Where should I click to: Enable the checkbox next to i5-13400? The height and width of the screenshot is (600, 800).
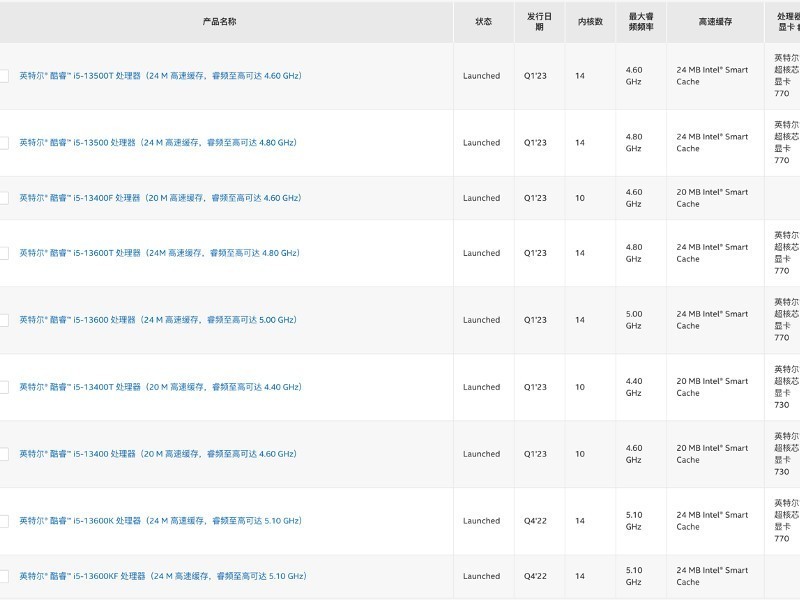click(3, 454)
